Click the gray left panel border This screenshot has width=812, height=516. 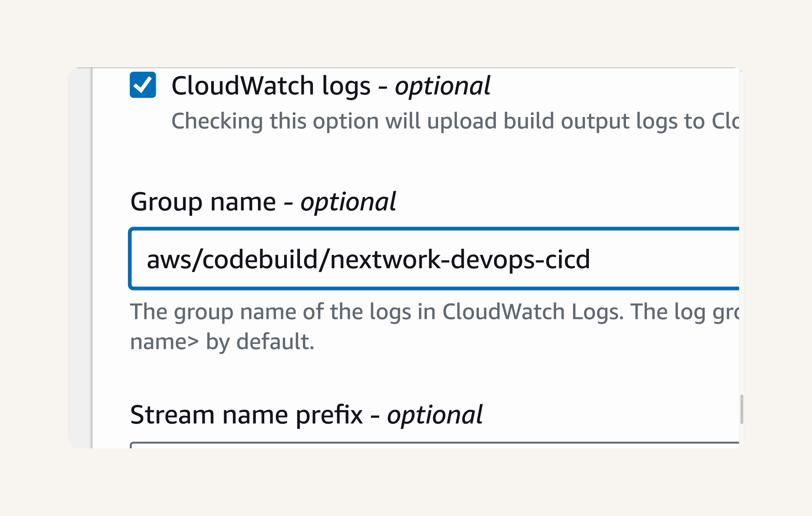click(x=92, y=258)
